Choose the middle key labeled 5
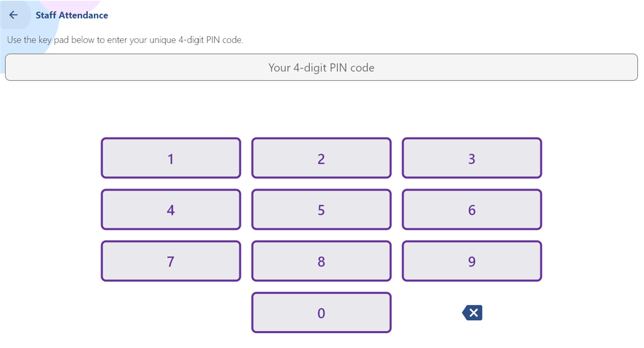This screenshot has width=644, height=348. click(x=321, y=210)
